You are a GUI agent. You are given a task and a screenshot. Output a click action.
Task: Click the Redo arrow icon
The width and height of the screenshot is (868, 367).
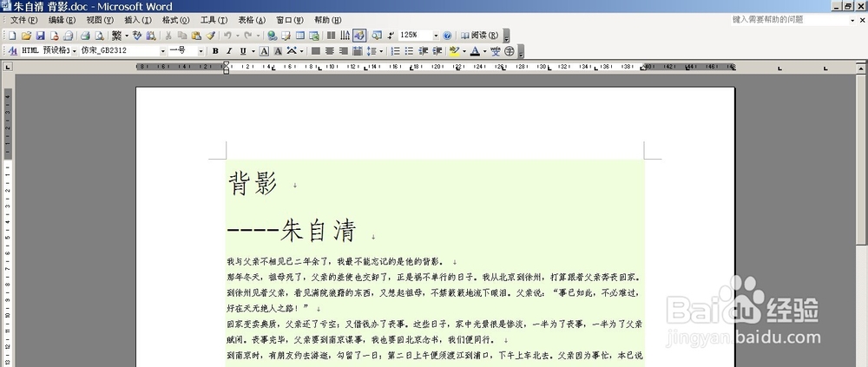tap(248, 36)
